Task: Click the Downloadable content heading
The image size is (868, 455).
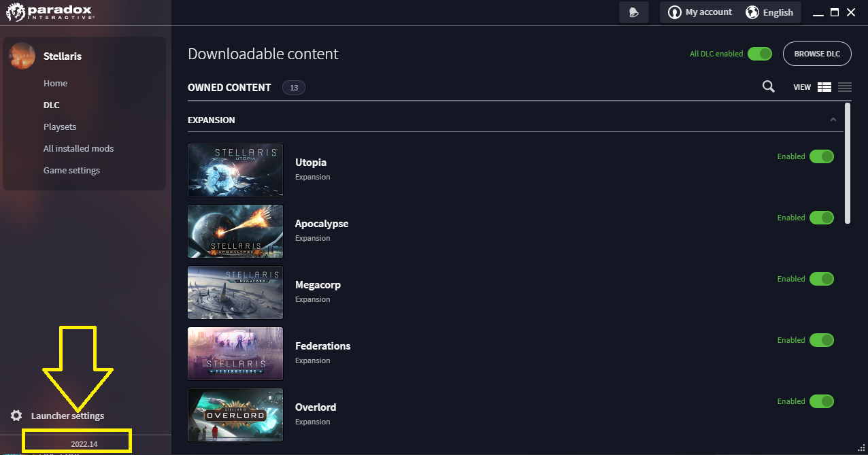Action: [263, 54]
